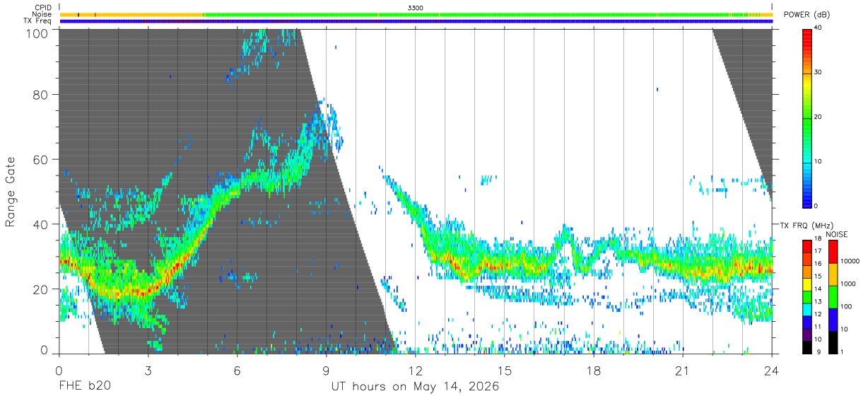Click the NOISE color bar legend
868x401 pixels.
(832, 297)
